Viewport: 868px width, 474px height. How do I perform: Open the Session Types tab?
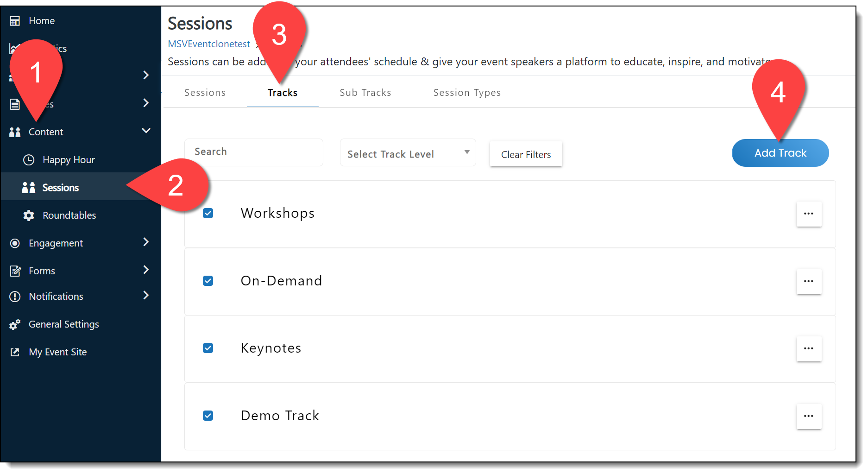click(466, 93)
